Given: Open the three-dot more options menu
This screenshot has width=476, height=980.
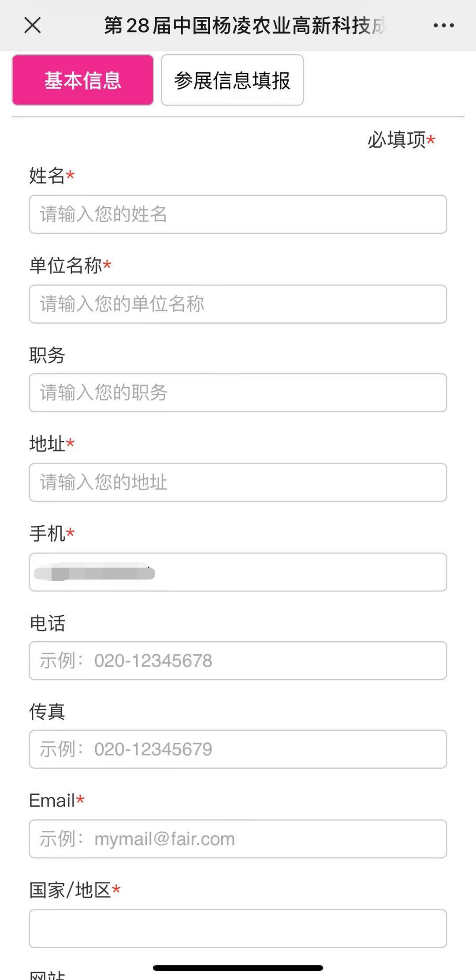Looking at the screenshot, I should (443, 26).
